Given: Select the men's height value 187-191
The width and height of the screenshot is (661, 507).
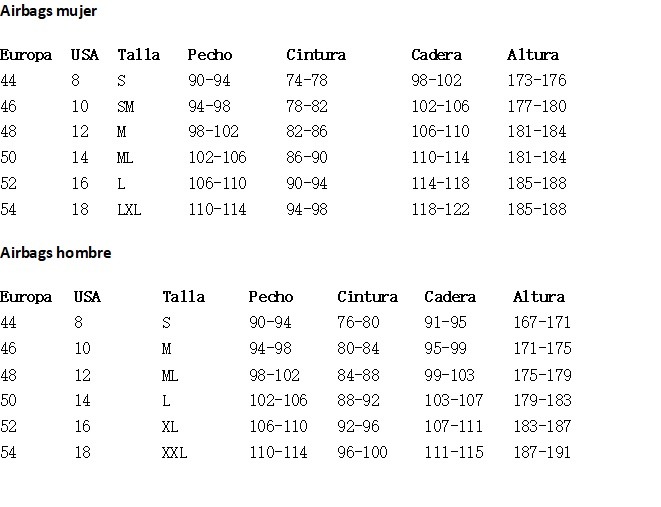Looking at the screenshot, I should pos(542,452).
